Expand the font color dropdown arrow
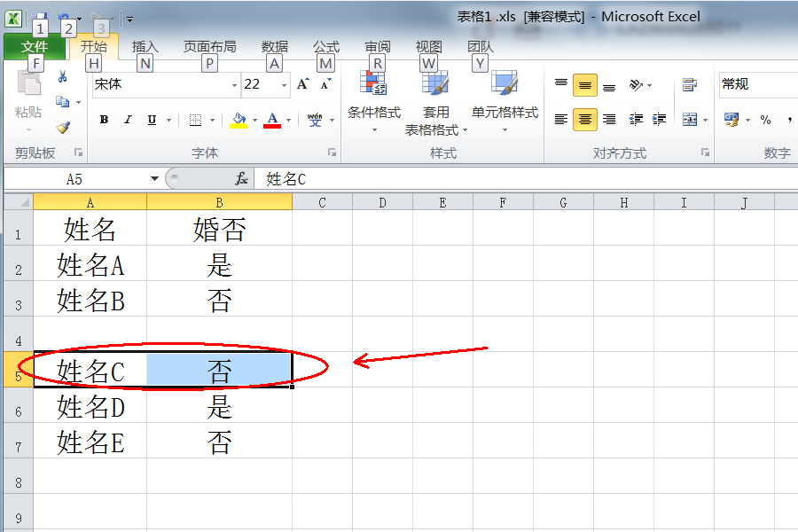Image resolution: width=798 pixels, height=532 pixels. click(x=288, y=121)
